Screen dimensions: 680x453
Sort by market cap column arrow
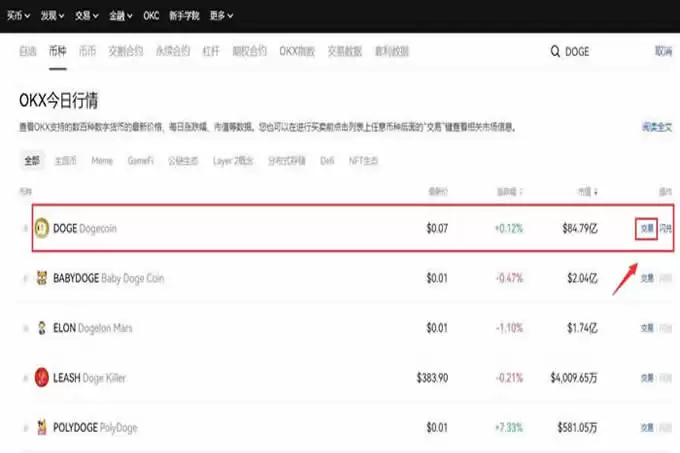596,191
